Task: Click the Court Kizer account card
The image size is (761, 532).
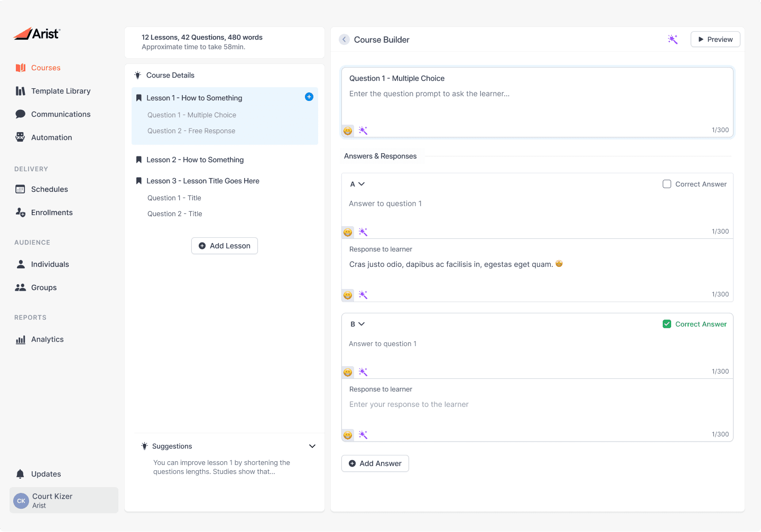Action: 64,500
